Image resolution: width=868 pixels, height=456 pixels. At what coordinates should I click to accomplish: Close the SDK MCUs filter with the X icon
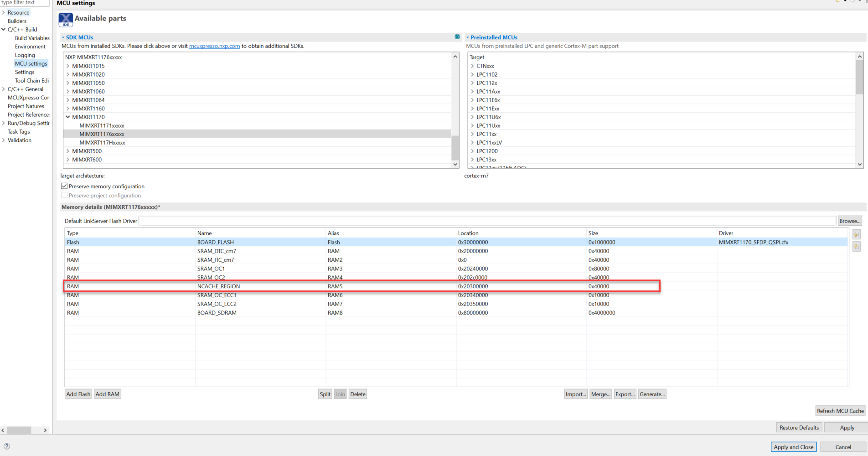[457, 36]
